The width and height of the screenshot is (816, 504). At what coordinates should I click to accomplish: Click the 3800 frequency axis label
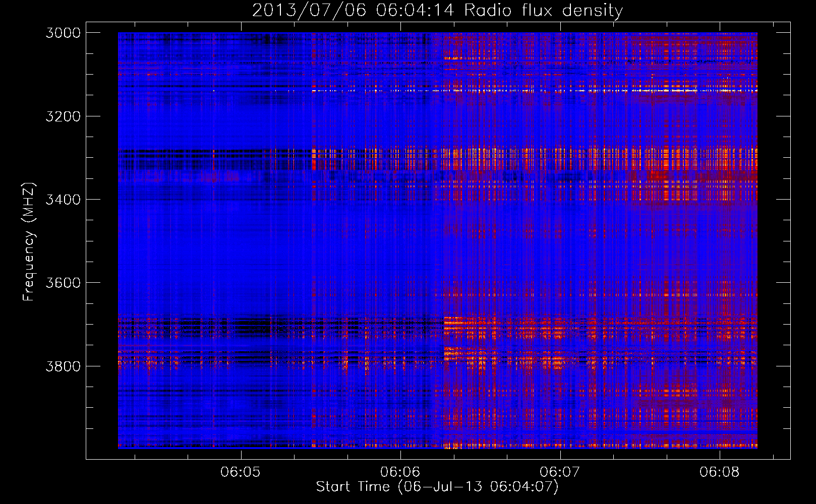(63, 366)
